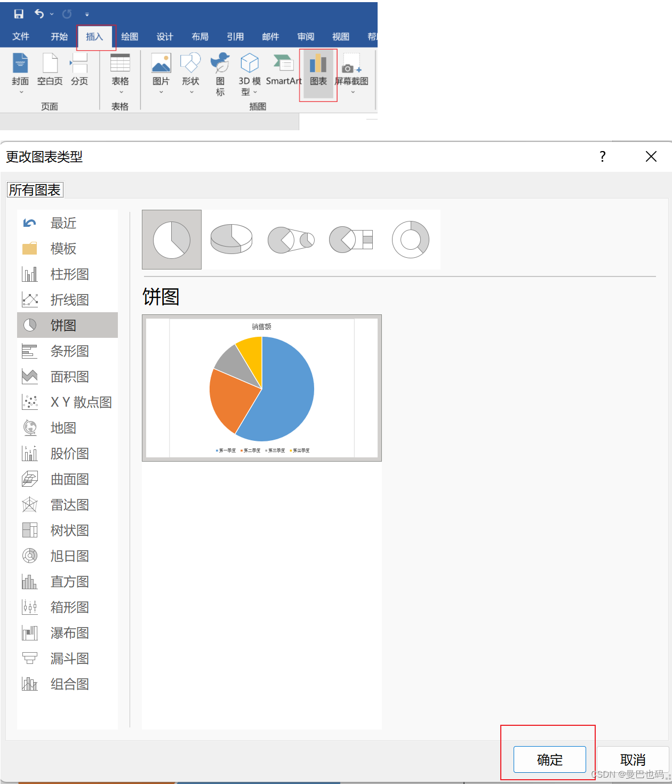Open the 文件 tab
672x784 pixels.
21,36
